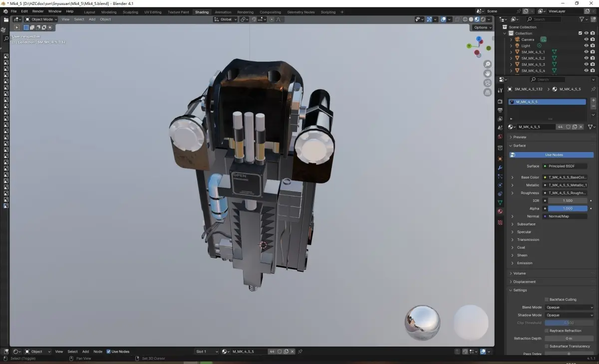Image resolution: width=599 pixels, height=364 pixels.
Task: Adjust the Alpha 1.000 slider
Action: [x=567, y=208]
